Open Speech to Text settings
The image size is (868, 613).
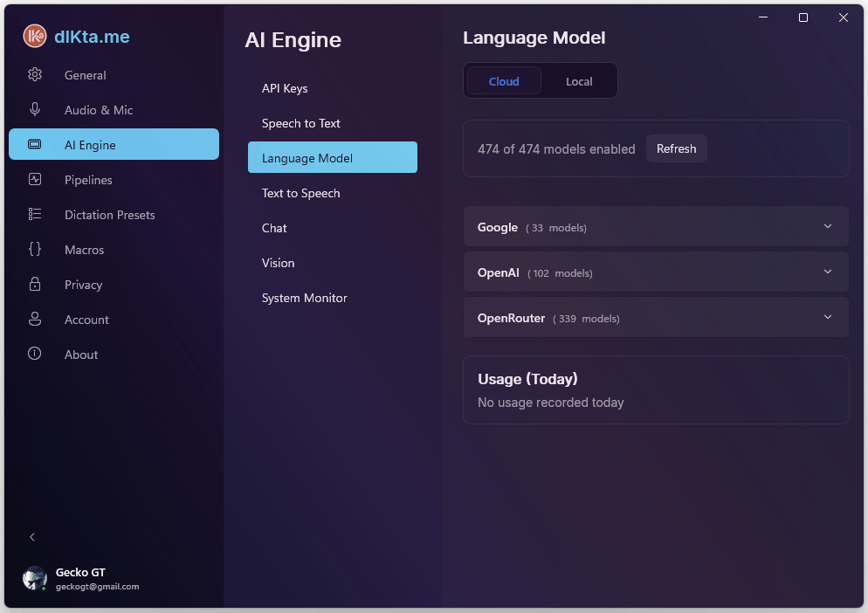333,123
